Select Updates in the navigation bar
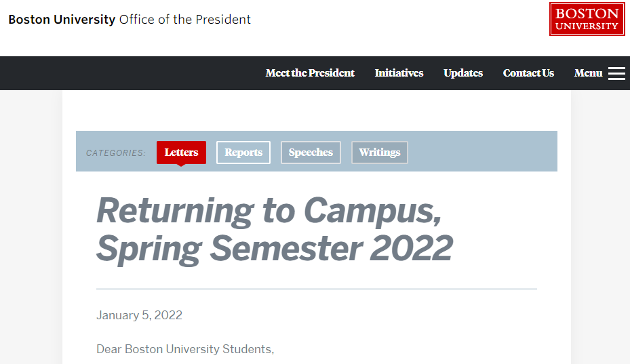630x364 pixels. (x=463, y=73)
